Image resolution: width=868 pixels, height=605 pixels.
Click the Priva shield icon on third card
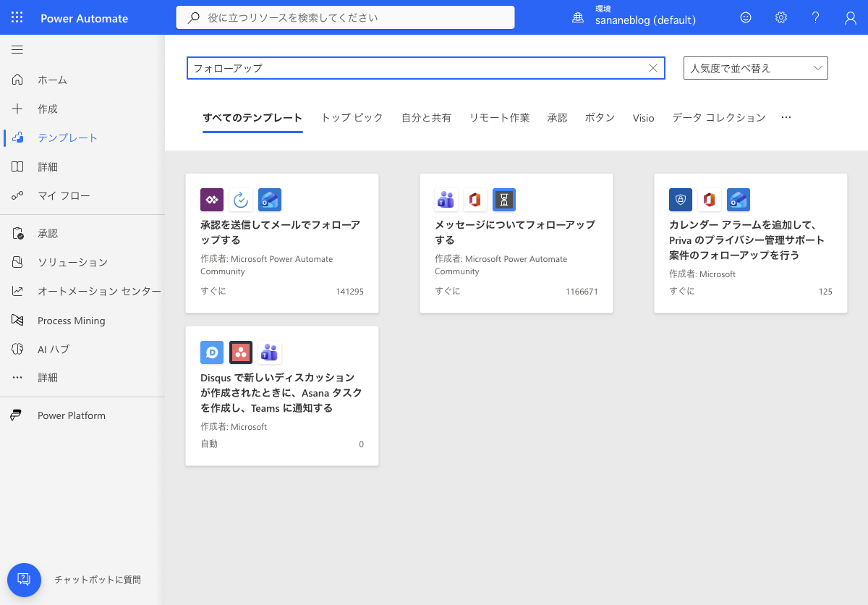(681, 200)
